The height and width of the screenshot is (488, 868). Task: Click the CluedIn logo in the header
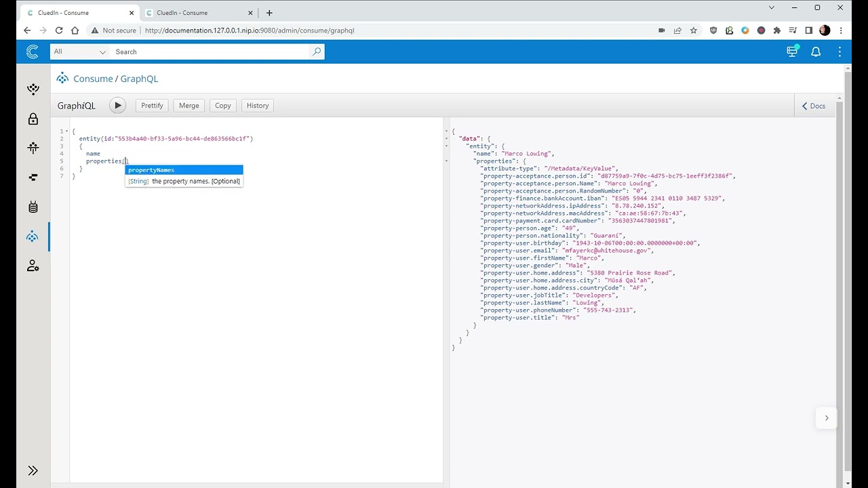point(32,52)
